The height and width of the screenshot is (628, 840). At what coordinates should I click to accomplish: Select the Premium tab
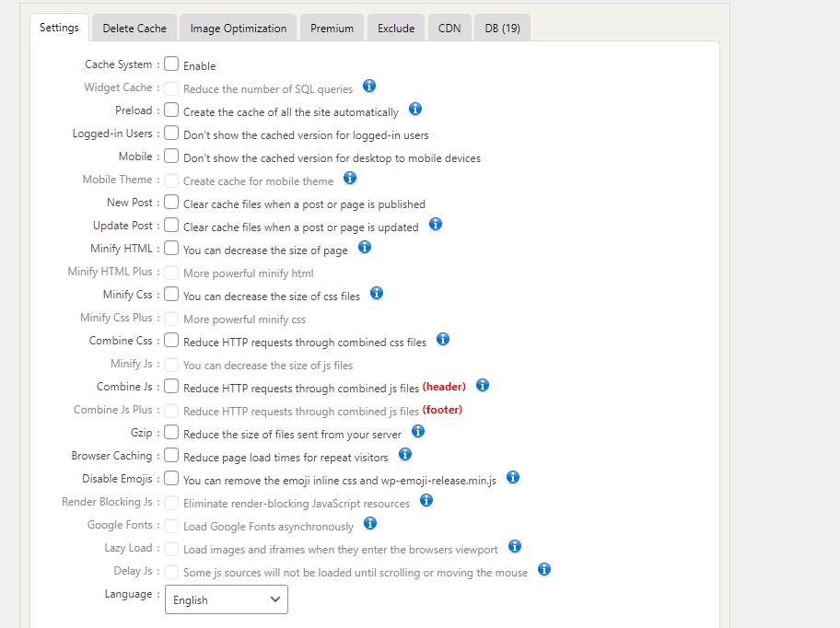[332, 28]
